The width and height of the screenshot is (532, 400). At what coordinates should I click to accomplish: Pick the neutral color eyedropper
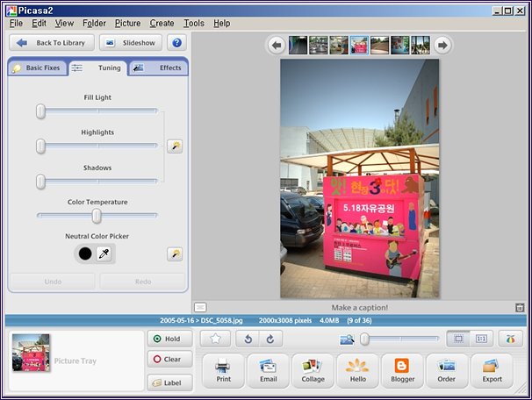pos(104,254)
